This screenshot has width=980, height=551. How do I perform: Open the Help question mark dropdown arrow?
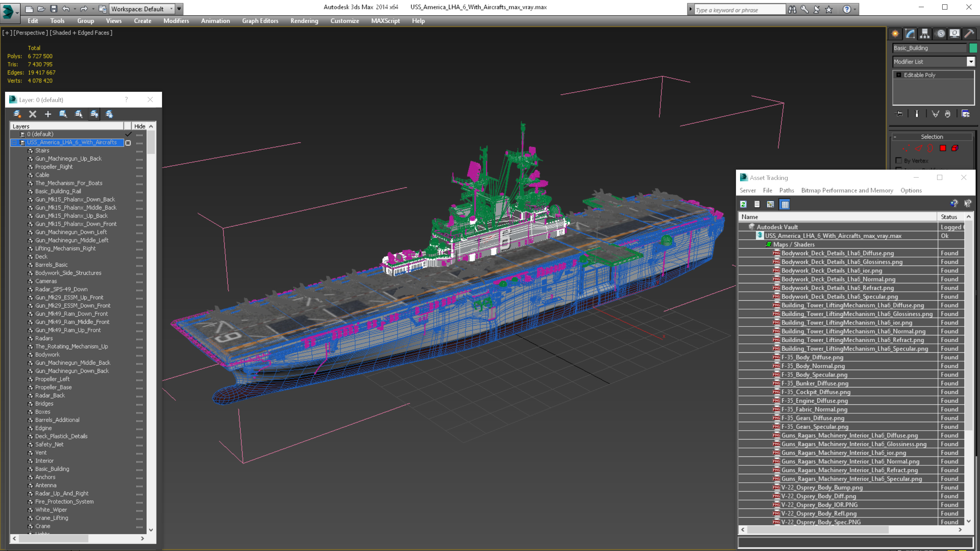coord(855,9)
